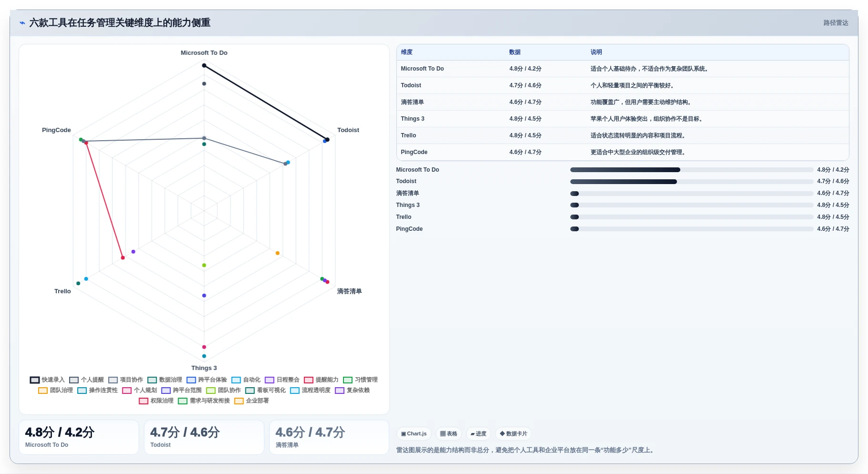The width and height of the screenshot is (868, 474).
Task: Select the 表格 pill tag
Action: pyautogui.click(x=449, y=433)
